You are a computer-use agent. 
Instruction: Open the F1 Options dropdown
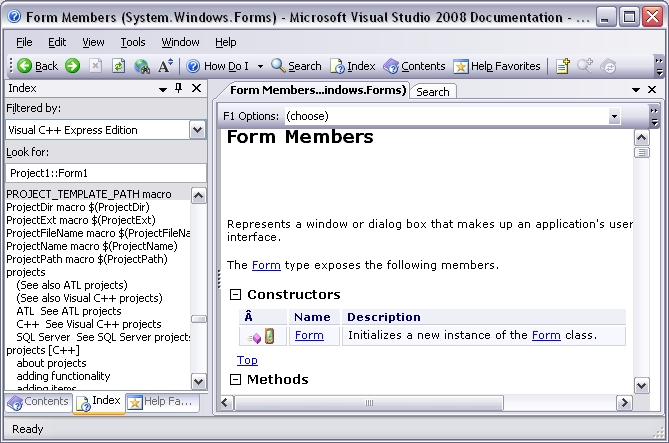click(x=614, y=117)
